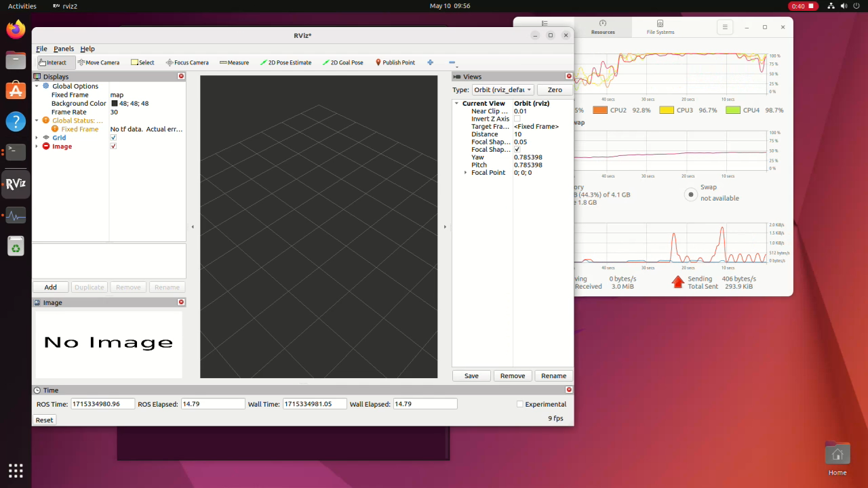Open the File menu
This screenshot has width=868, height=488.
point(41,49)
